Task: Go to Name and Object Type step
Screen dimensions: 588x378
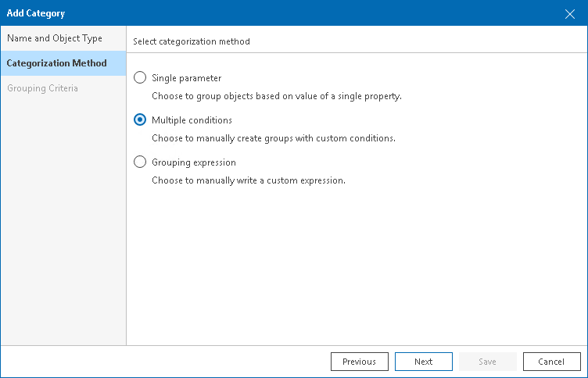Action: [x=55, y=38]
